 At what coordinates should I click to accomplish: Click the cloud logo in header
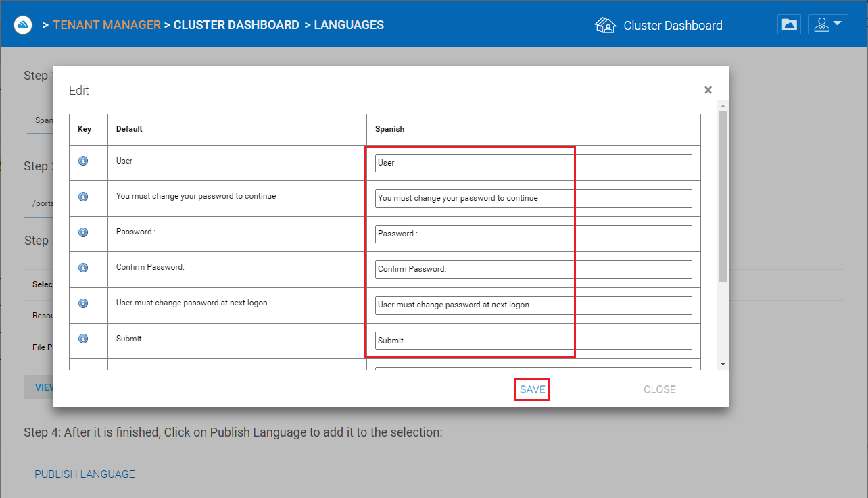24,25
